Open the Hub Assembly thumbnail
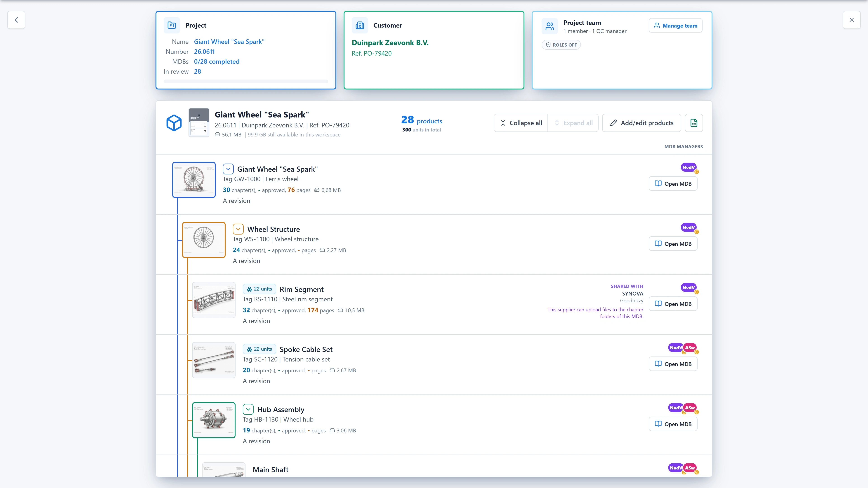 pyautogui.click(x=214, y=420)
